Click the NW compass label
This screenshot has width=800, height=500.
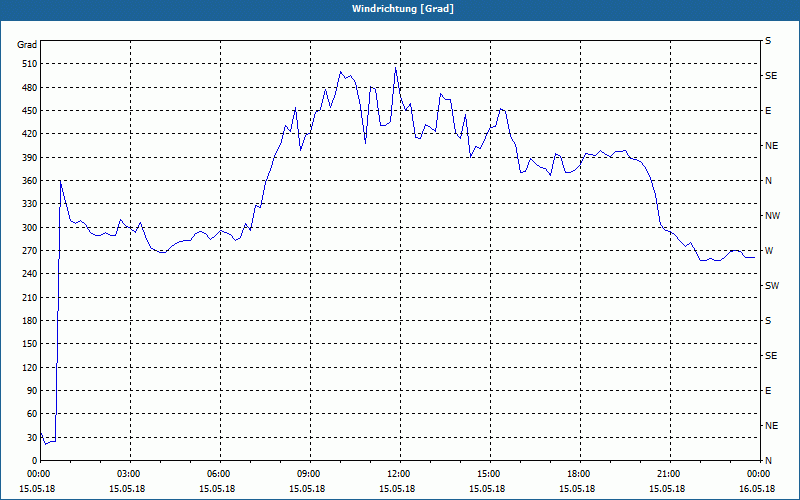coord(772,216)
